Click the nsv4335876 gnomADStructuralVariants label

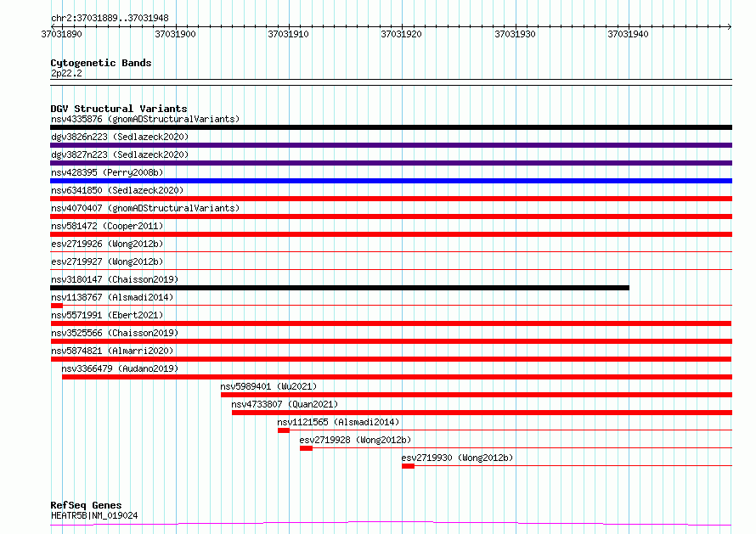point(145,119)
